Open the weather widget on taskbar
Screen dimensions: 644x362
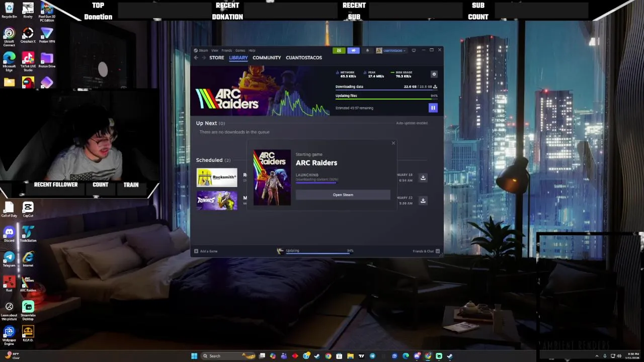[x=12, y=355]
